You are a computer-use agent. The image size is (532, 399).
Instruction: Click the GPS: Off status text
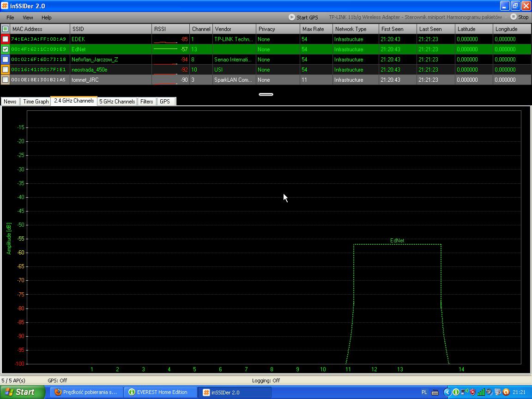tap(57, 381)
